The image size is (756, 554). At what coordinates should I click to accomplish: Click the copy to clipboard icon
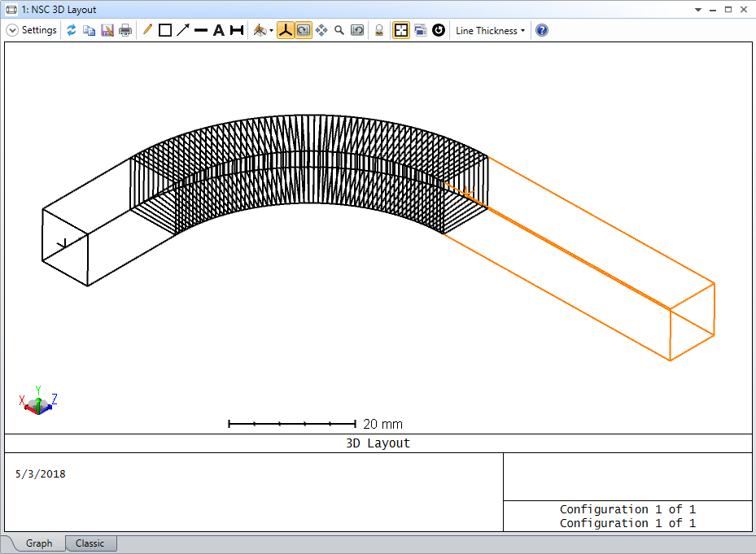tap(90, 30)
